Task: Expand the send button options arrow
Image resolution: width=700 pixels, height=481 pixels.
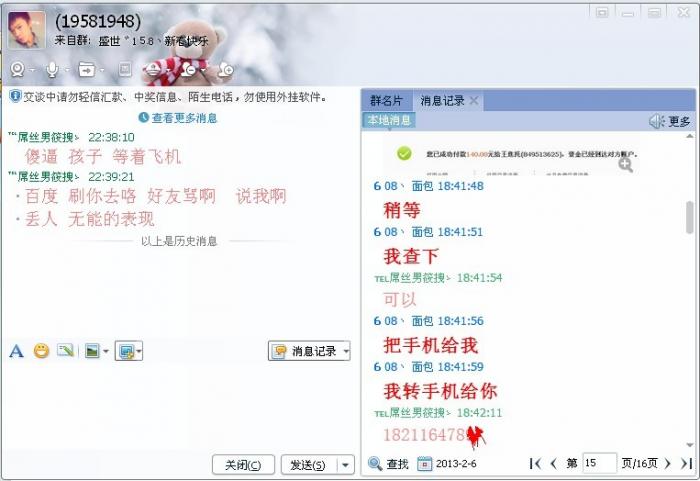Action: pyautogui.click(x=346, y=465)
